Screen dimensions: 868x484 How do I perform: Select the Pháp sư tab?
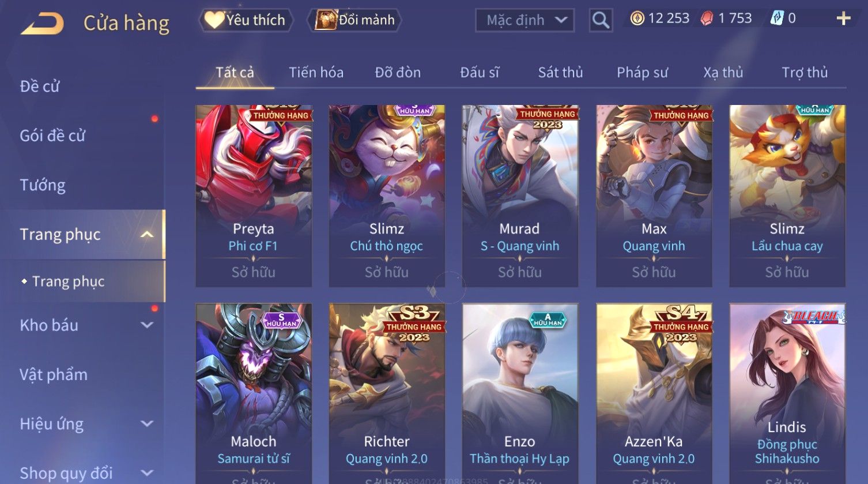pos(642,73)
